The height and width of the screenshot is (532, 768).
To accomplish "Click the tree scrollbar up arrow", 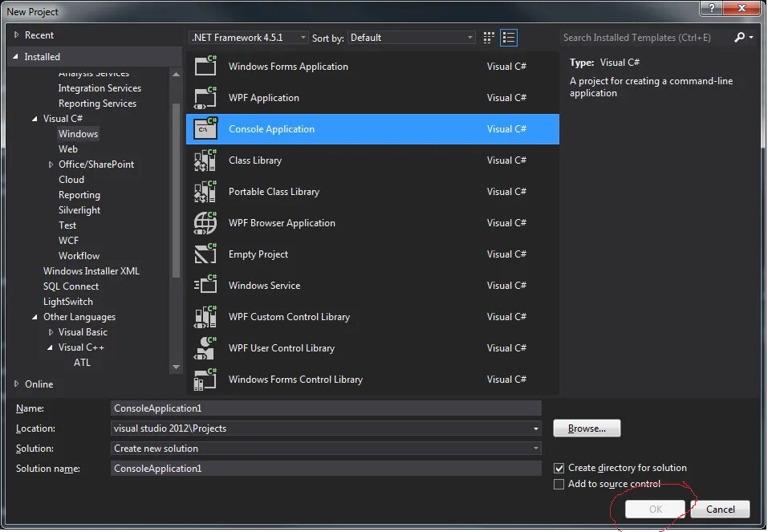I will [176, 74].
